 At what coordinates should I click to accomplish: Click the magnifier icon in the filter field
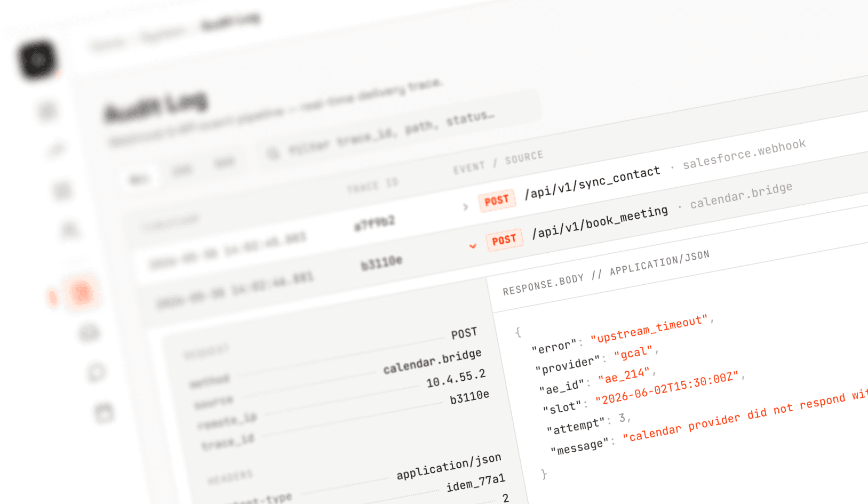[273, 154]
